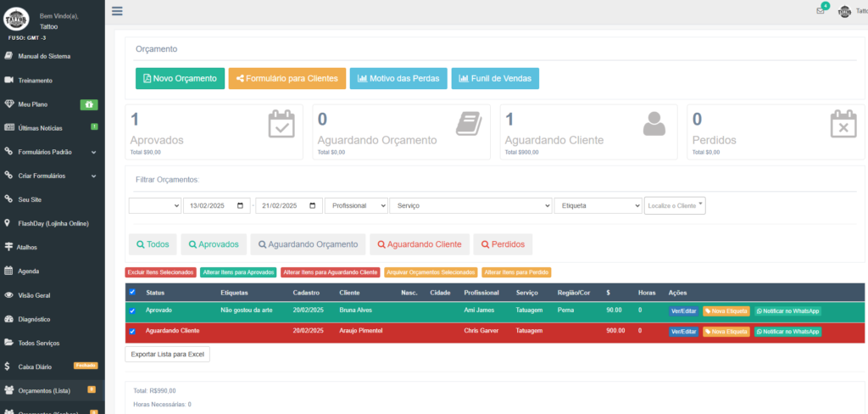Click the Tattoo user avatar at top right
The width and height of the screenshot is (868, 414).
[844, 11]
